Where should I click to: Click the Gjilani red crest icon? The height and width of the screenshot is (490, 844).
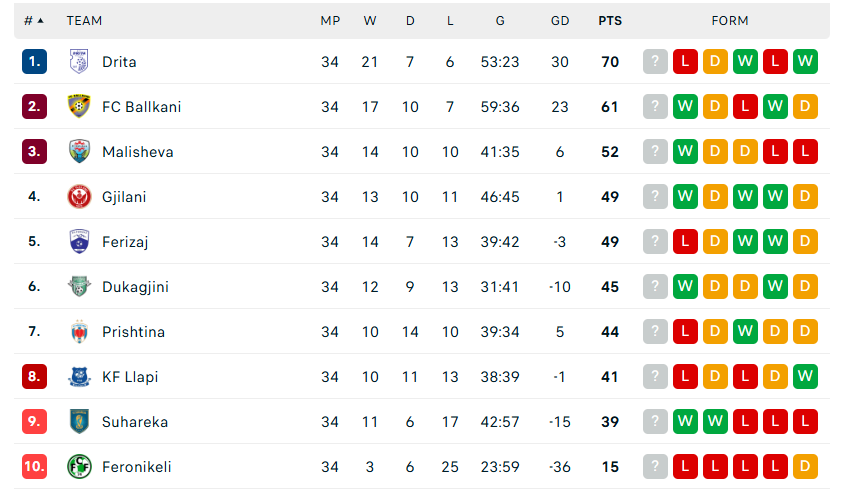click(x=79, y=197)
